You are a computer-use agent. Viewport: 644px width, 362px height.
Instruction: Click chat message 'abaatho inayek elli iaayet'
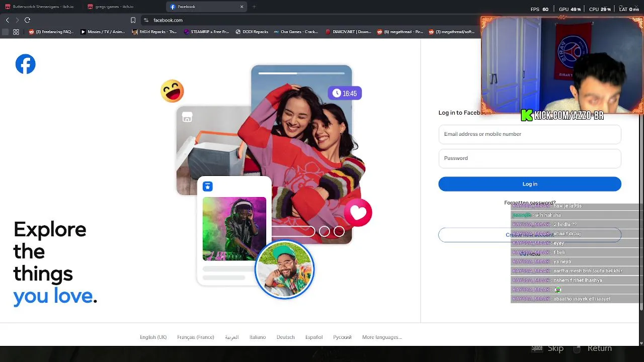pos(582,299)
